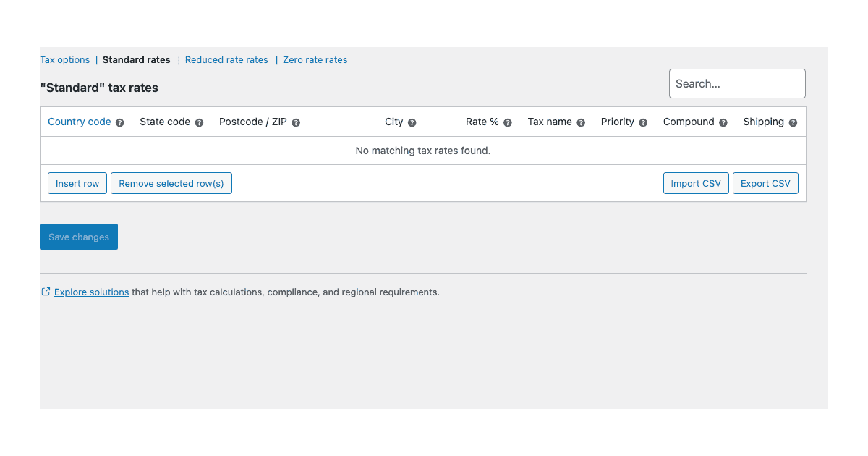
Task: Click the Insert row button
Action: tap(77, 183)
